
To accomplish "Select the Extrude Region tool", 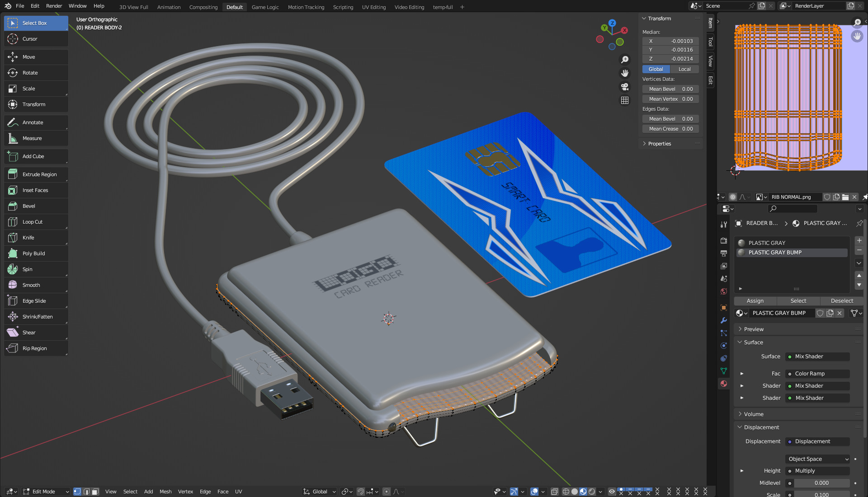I will pos(36,174).
